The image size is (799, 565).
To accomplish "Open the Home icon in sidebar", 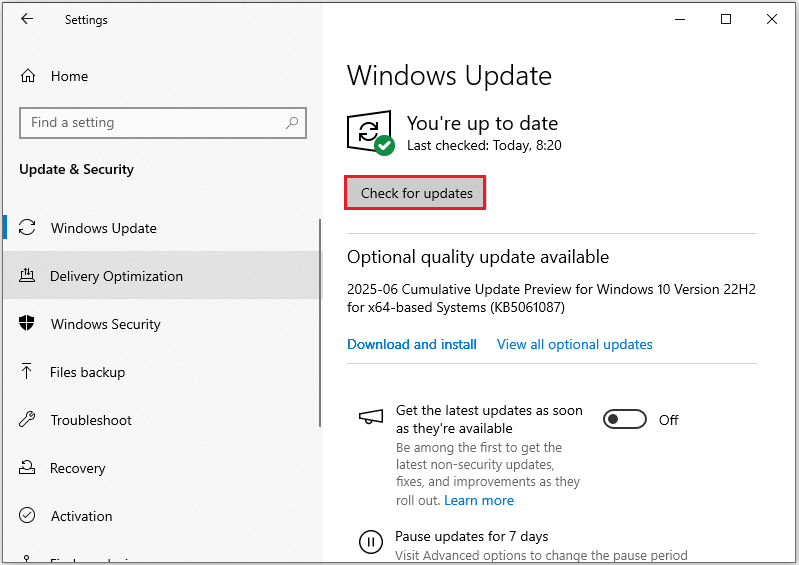I will click(28, 76).
